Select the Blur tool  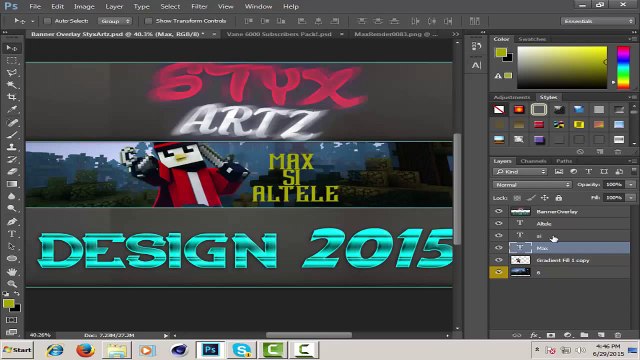point(11,196)
